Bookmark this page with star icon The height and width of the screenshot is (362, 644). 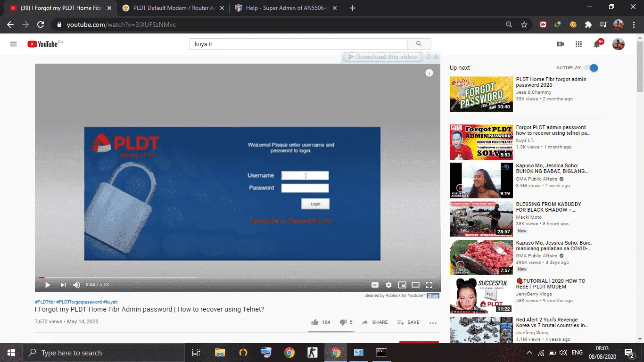[x=524, y=25]
